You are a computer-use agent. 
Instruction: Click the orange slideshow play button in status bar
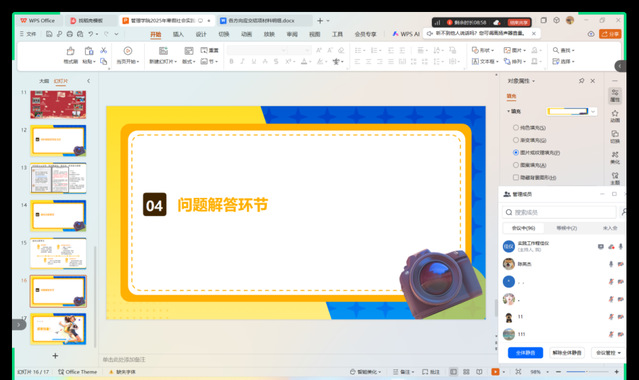point(495,372)
